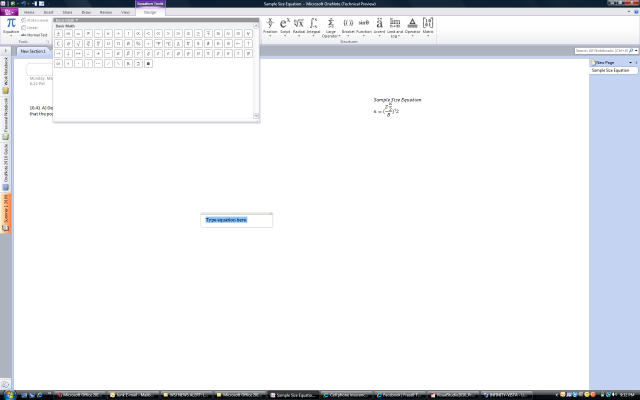This screenshot has width=640, height=400.
Task: Insert the less-than symbol
Action: click(x=148, y=33)
